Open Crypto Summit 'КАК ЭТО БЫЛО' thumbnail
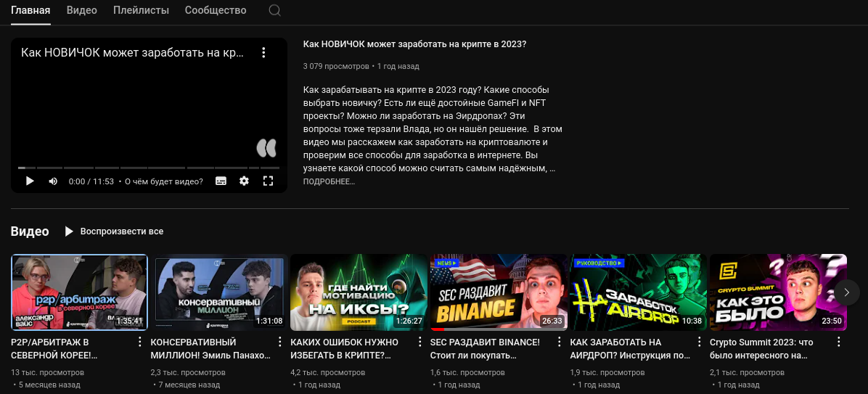The width and height of the screenshot is (868, 394). point(778,292)
